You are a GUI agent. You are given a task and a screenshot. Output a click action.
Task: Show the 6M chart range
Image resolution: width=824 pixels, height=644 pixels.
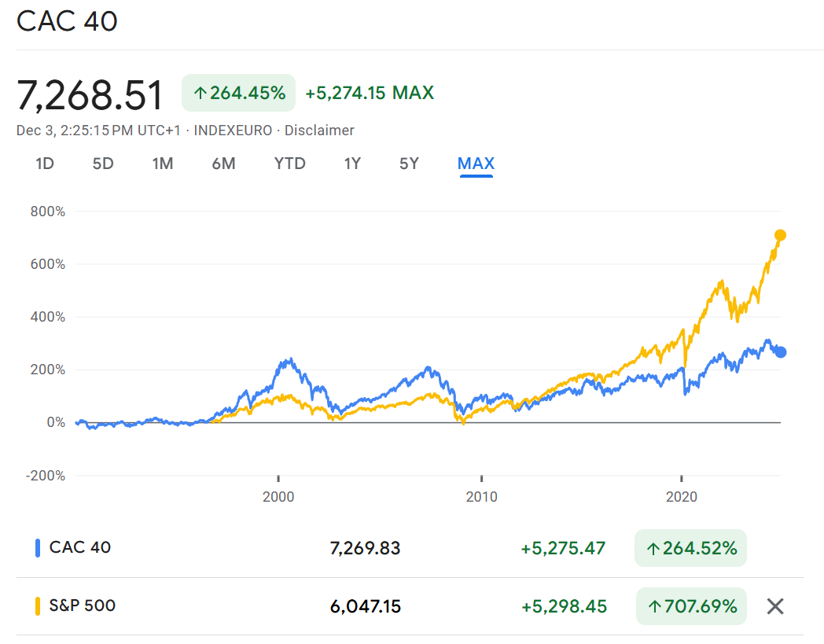223,164
